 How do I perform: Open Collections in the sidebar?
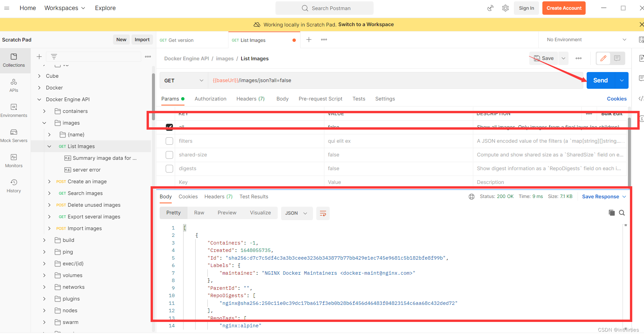14,60
